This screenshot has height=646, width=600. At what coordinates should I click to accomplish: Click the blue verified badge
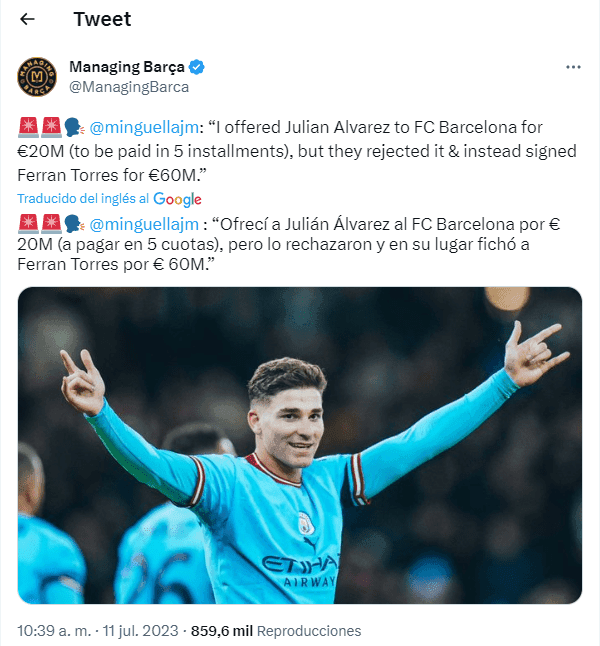click(x=197, y=67)
